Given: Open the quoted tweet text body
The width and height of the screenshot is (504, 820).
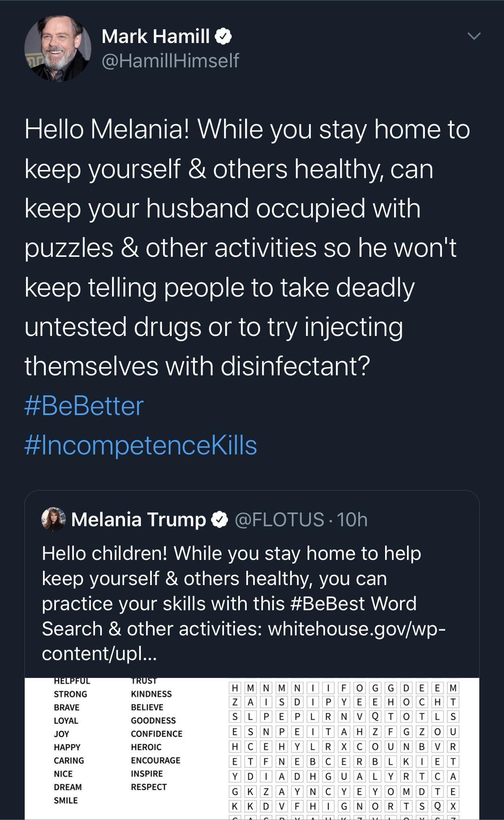Looking at the screenshot, I should 231,579.
